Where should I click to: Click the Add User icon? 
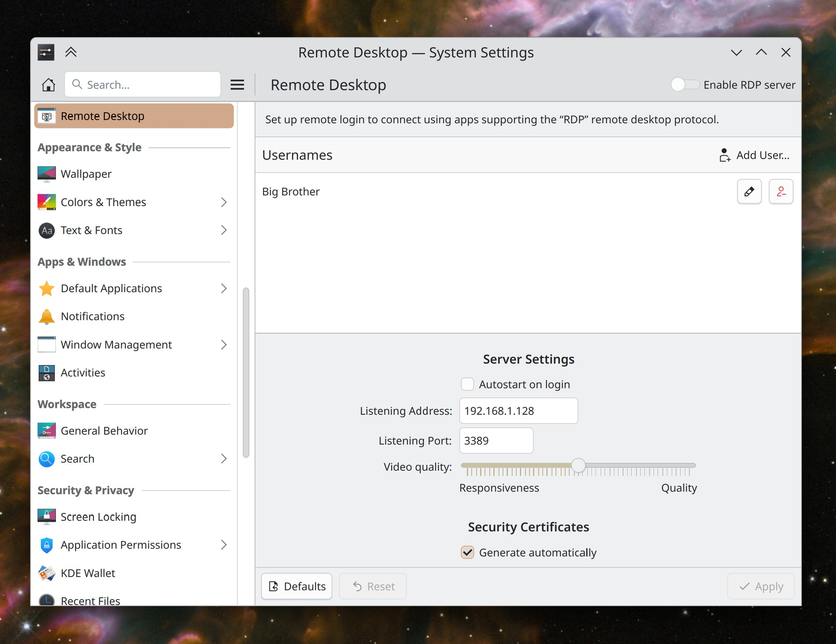click(x=724, y=155)
